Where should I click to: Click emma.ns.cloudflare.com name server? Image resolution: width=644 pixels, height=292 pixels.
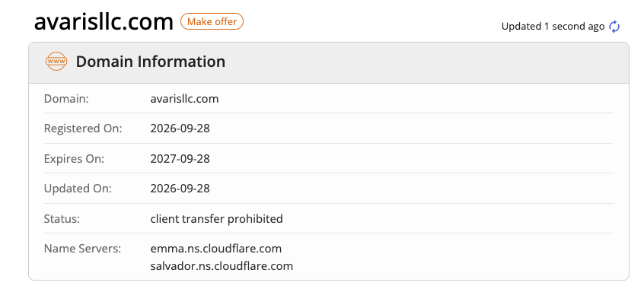coord(216,249)
